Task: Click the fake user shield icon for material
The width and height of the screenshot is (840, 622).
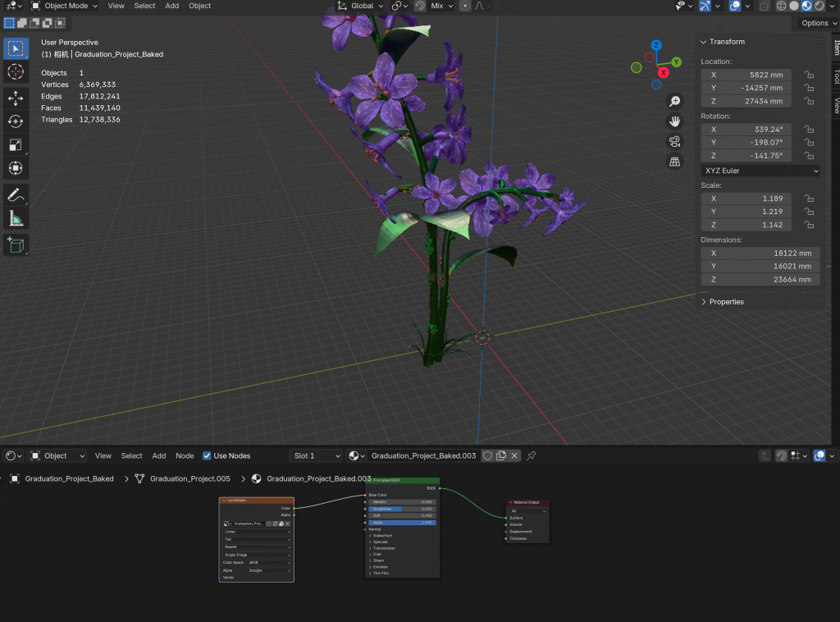Action: tap(487, 456)
